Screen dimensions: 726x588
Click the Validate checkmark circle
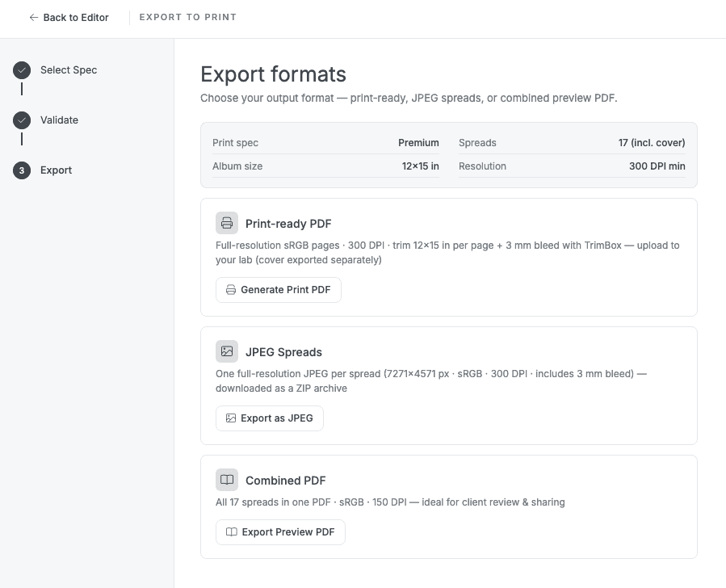(x=22, y=120)
